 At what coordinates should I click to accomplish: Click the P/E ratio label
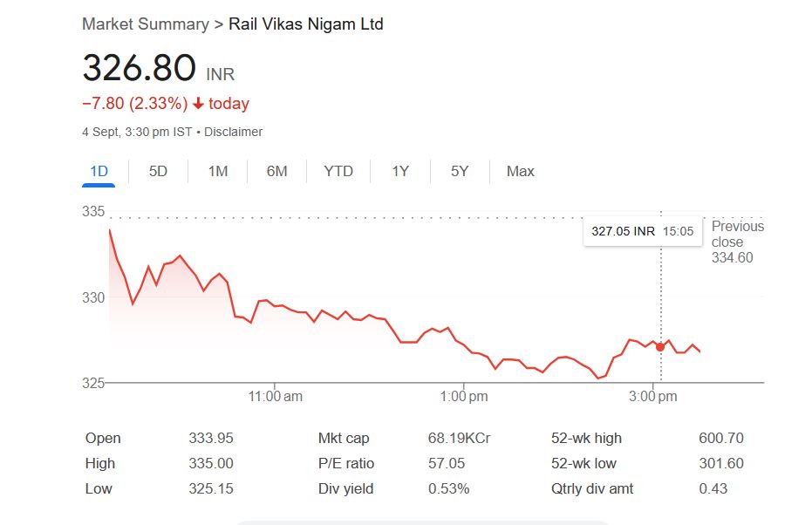tap(346, 463)
